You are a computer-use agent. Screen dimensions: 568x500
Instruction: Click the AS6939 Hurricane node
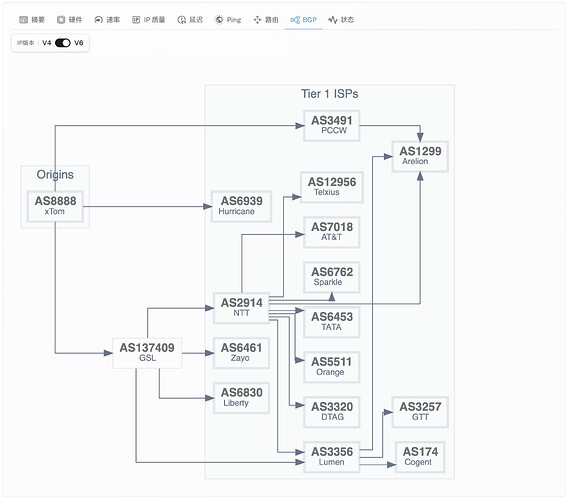242,206
